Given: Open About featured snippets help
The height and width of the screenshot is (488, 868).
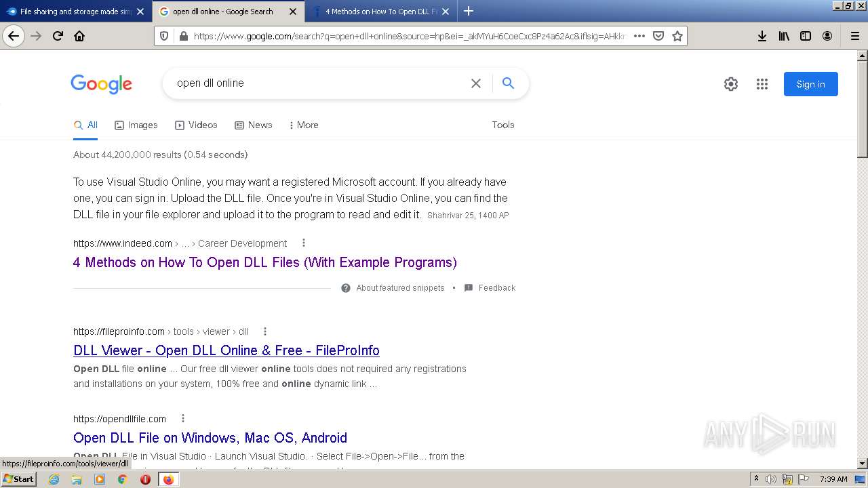Looking at the screenshot, I should pos(393,288).
